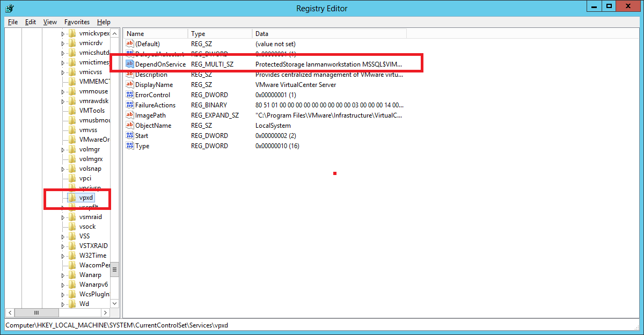Viewport: 644px width, 335px height.
Task: Click the vsock folder icon
Action: pos(72,227)
